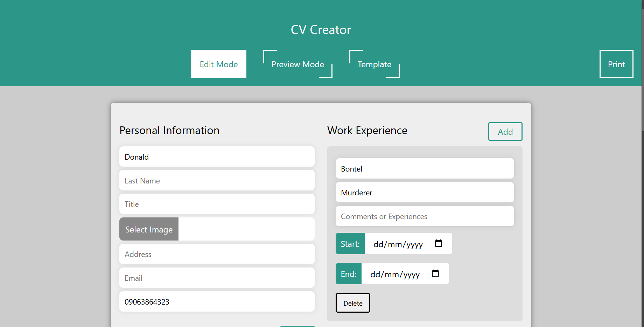Click the Comments or Experiences field
The width and height of the screenshot is (644, 327).
pos(425,216)
